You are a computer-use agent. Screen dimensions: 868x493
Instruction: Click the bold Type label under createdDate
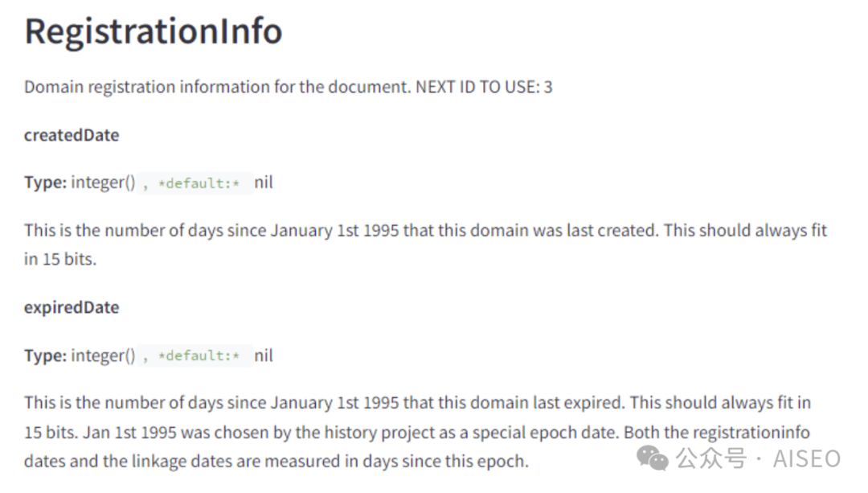point(45,183)
